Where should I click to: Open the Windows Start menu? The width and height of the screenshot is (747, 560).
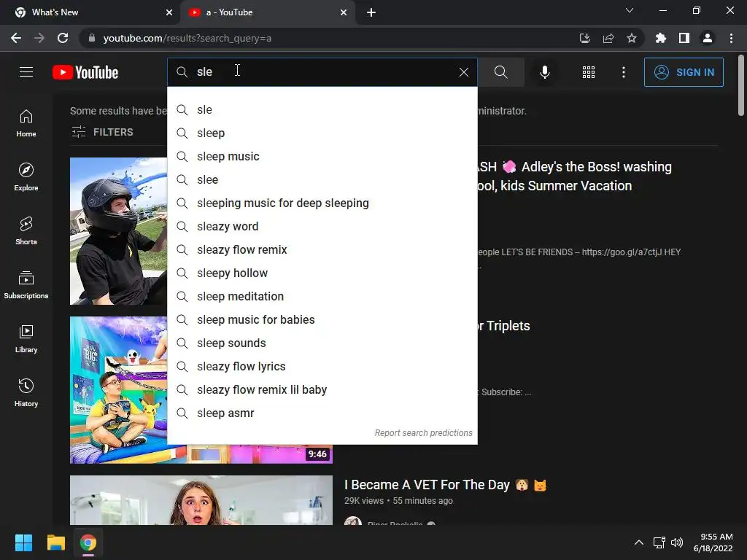pyautogui.click(x=23, y=542)
